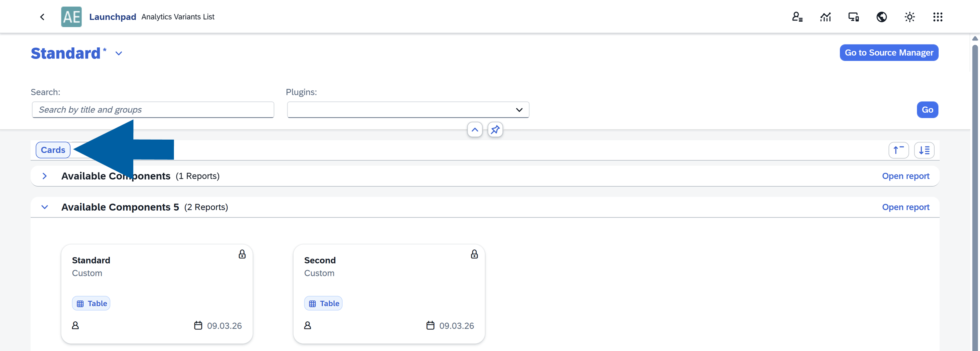Open report for Available Components 5
Screen dimensions: 980x351
point(905,207)
